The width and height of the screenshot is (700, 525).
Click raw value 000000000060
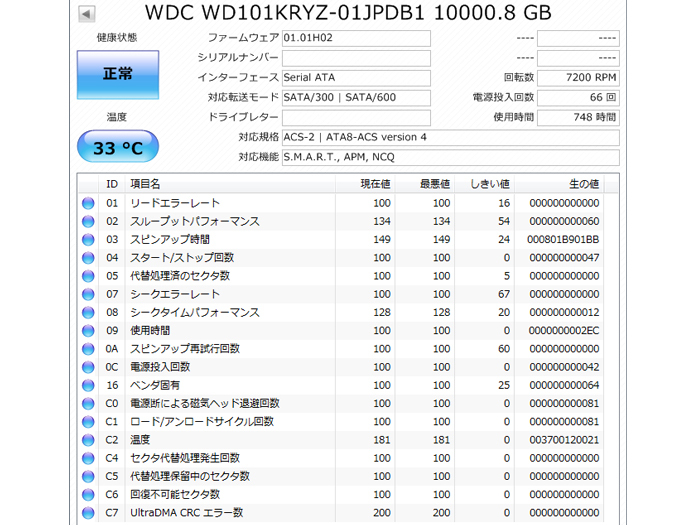click(564, 221)
